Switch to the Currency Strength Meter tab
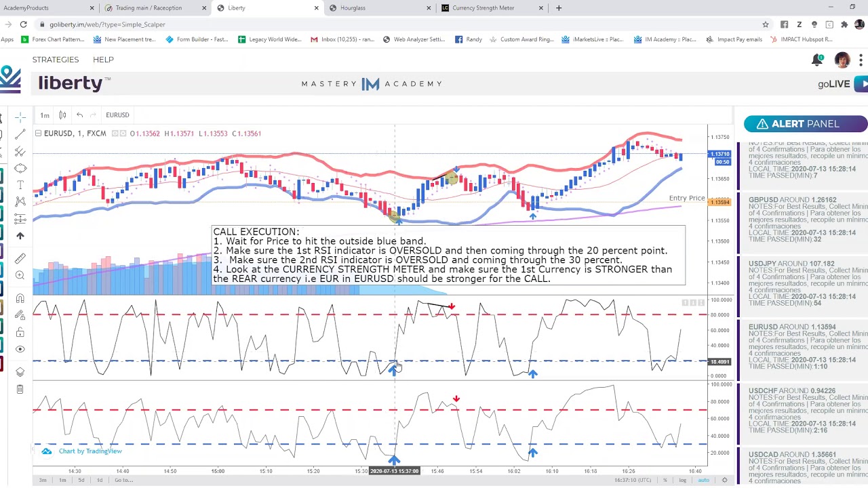This screenshot has height=488, width=868. [492, 8]
